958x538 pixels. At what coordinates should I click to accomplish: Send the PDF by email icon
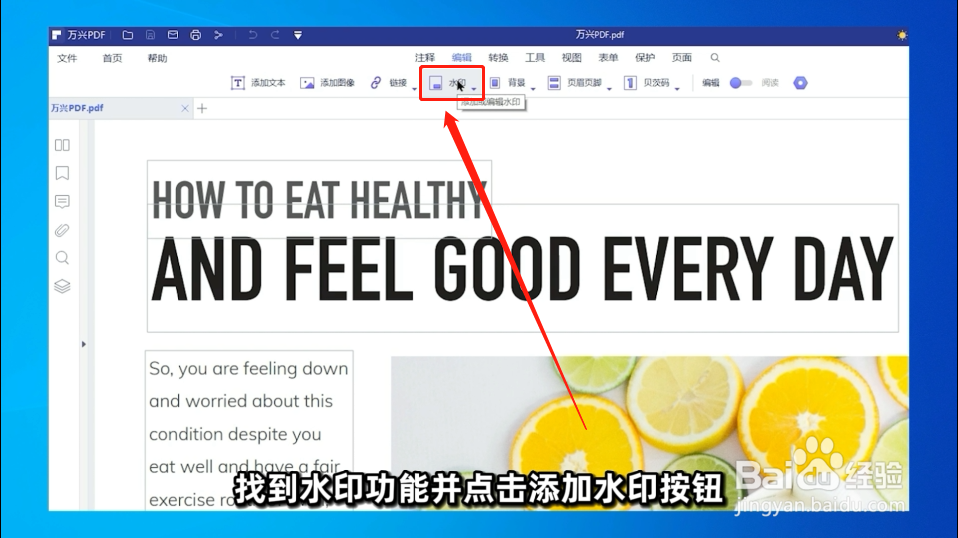[173, 35]
